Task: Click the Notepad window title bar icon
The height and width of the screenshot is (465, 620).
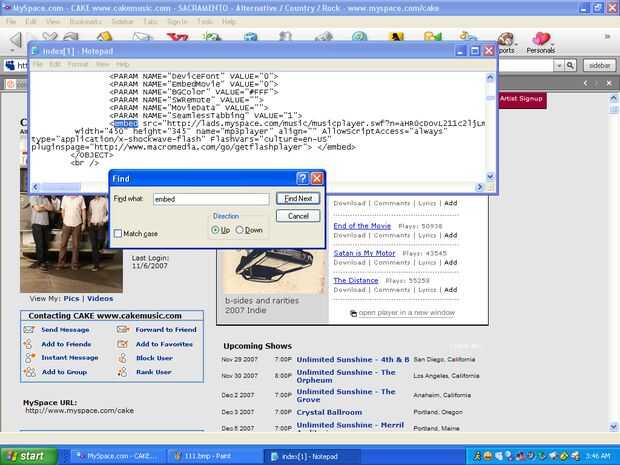Action: 35,51
